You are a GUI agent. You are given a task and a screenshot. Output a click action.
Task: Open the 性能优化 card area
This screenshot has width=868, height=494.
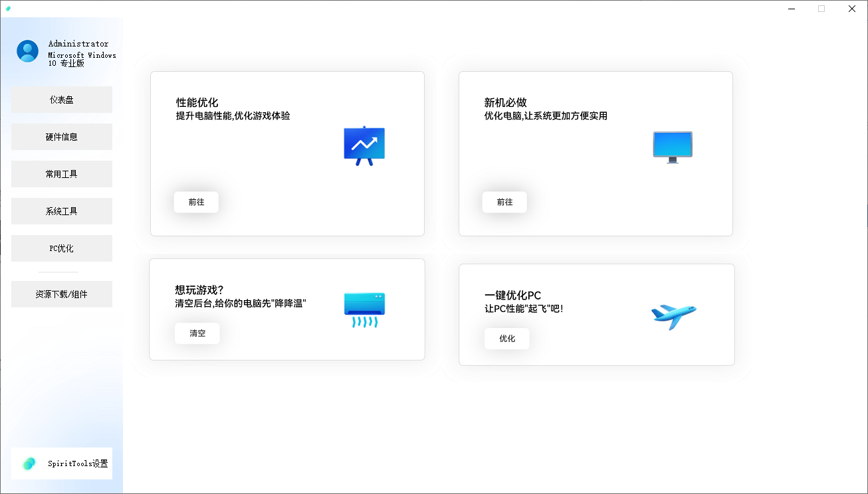[x=287, y=153]
